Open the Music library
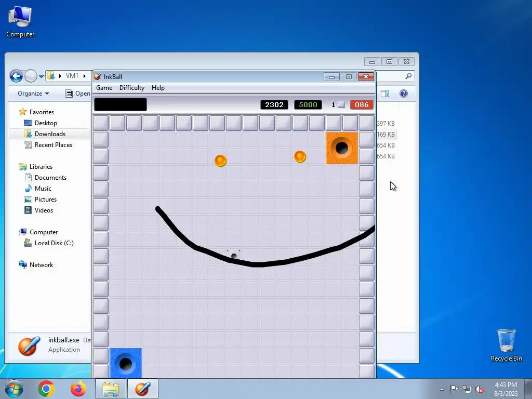The image size is (532, 399). [43, 188]
